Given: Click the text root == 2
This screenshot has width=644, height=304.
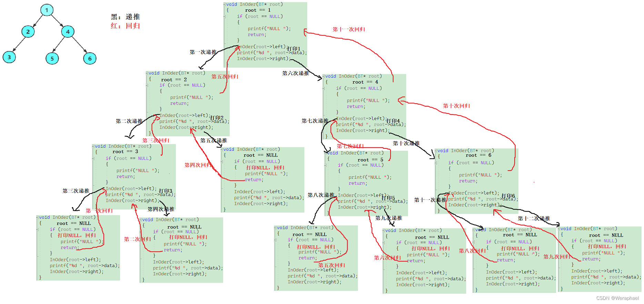Looking at the screenshot, I should pyautogui.click(x=174, y=79).
